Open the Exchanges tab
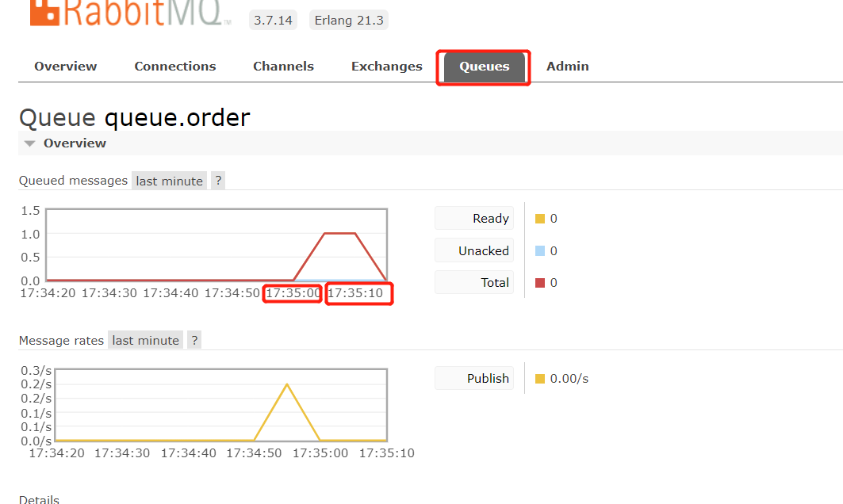This screenshot has height=504, width=843. [x=386, y=66]
